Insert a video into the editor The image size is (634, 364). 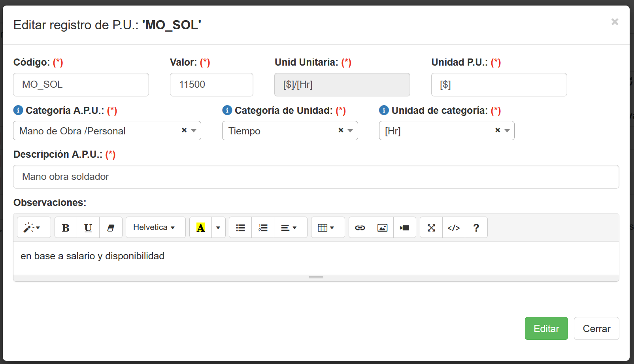pyautogui.click(x=405, y=228)
